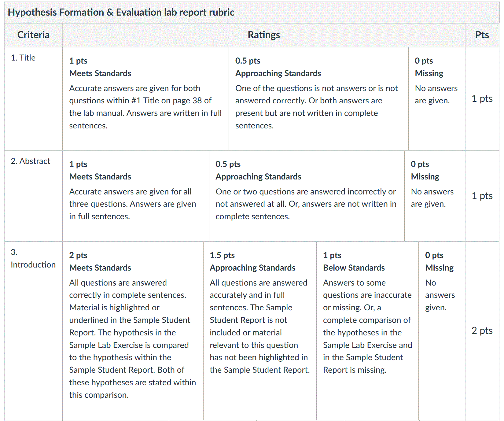
Task: Click the Abstract row 1 pts total
Action: click(x=482, y=196)
